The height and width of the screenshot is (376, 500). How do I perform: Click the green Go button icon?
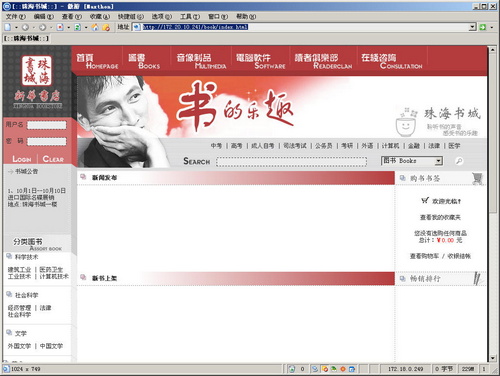[482, 27]
